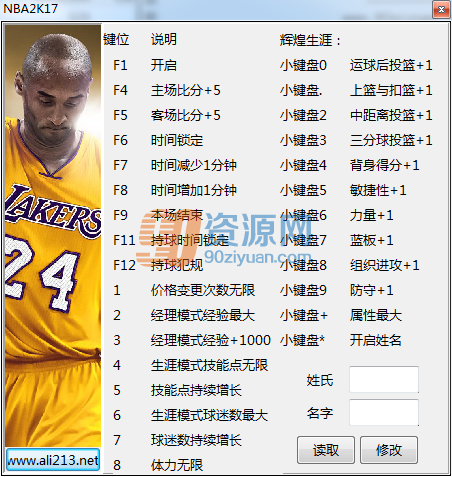Click the 敏捷性+1 entry
This screenshot has height=477, width=452.
click(x=378, y=190)
